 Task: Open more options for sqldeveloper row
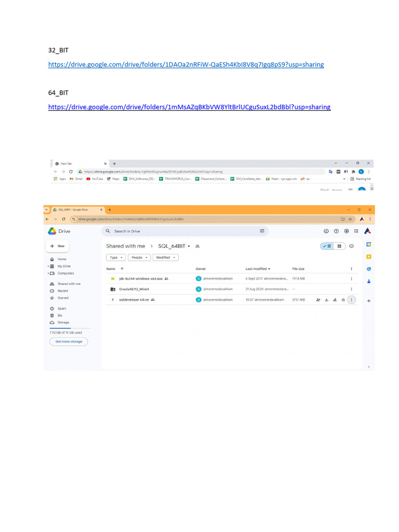tap(352, 300)
